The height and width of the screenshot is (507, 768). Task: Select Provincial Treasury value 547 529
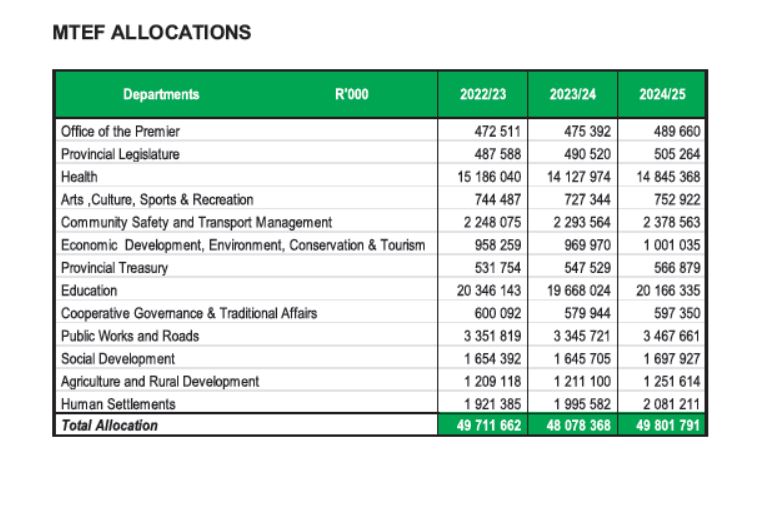(587, 268)
